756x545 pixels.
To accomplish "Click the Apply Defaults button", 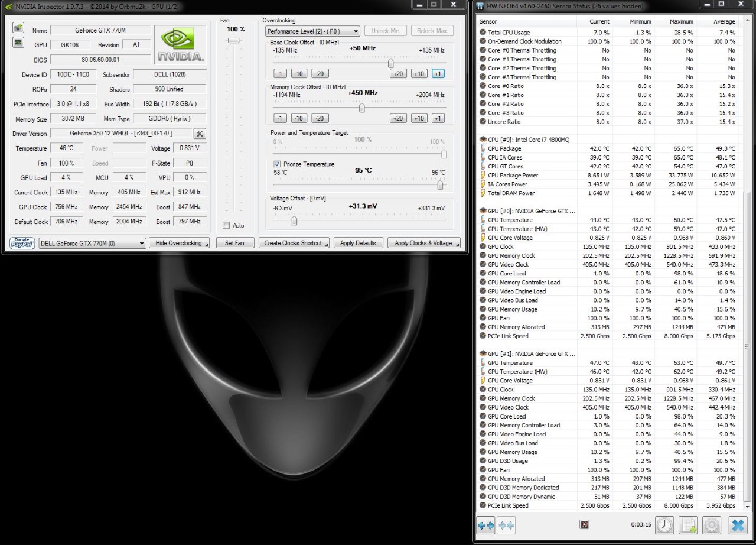I will pyautogui.click(x=359, y=243).
